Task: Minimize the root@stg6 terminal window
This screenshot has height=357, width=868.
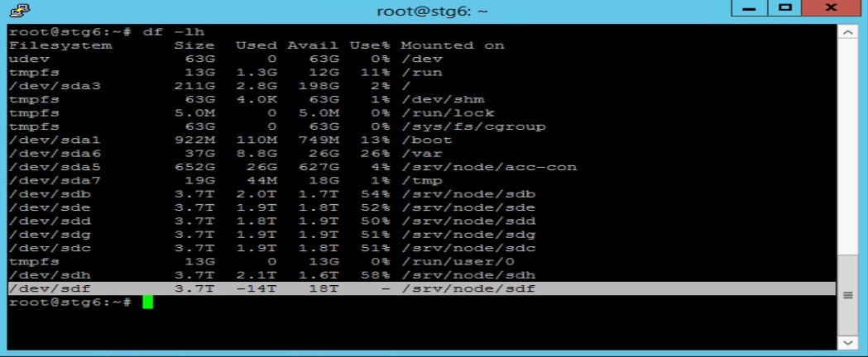Action: click(750, 8)
